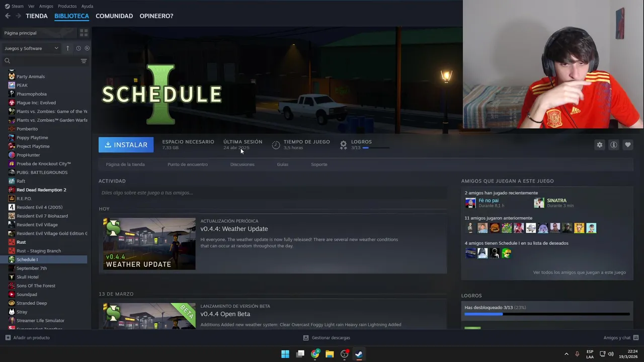Open the Windows Start menu
The image size is (644, 362).
285,354
